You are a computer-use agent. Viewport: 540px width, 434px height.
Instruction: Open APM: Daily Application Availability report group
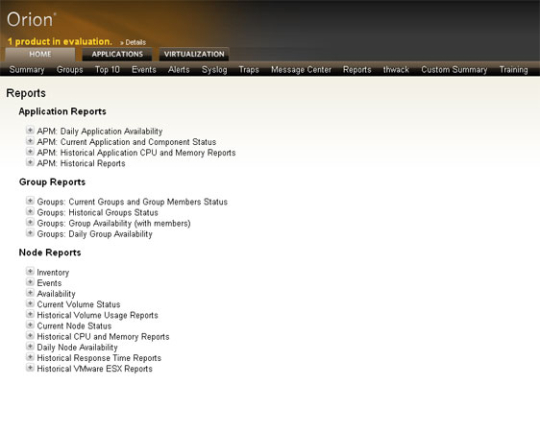(x=100, y=131)
